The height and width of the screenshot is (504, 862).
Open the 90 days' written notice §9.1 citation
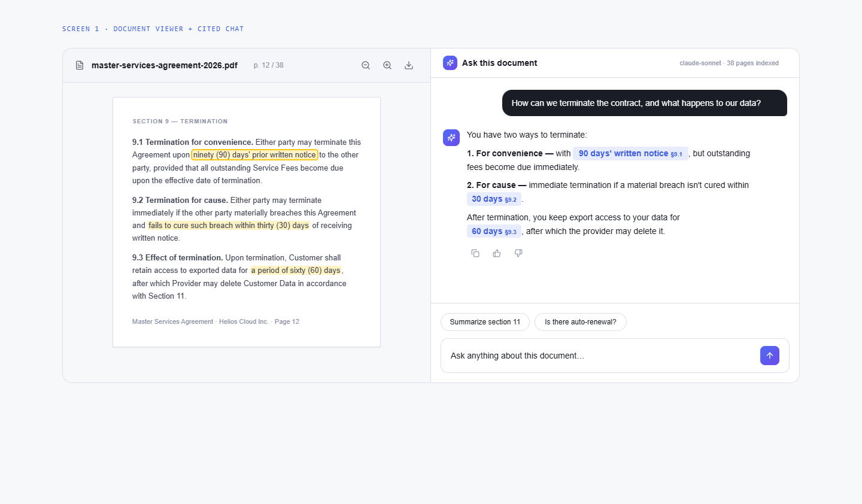(x=630, y=154)
